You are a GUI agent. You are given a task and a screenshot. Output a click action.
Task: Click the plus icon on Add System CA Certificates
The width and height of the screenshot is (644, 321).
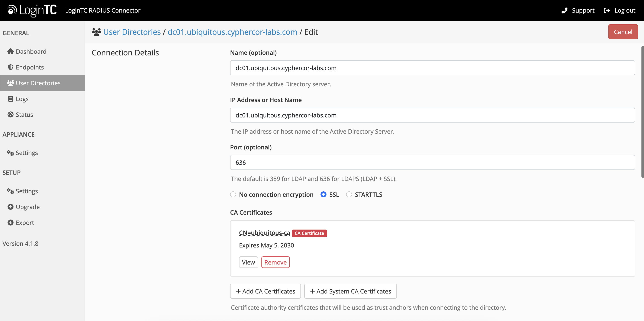(312, 291)
